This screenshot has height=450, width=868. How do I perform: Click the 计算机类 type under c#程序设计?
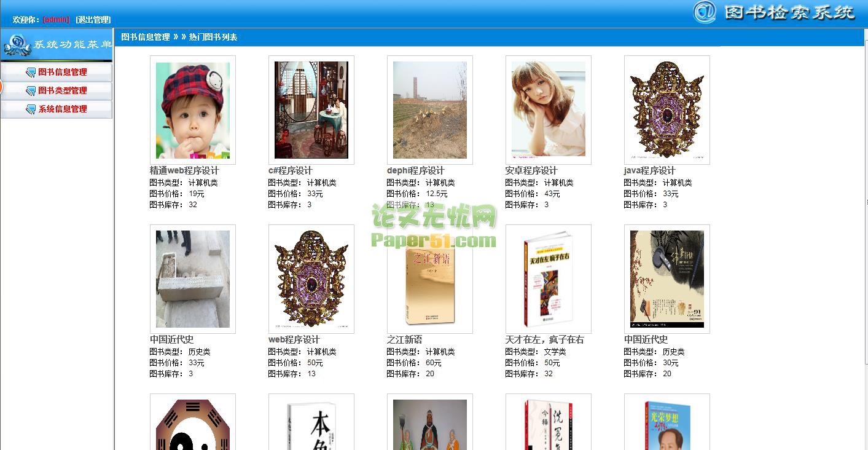(x=322, y=183)
